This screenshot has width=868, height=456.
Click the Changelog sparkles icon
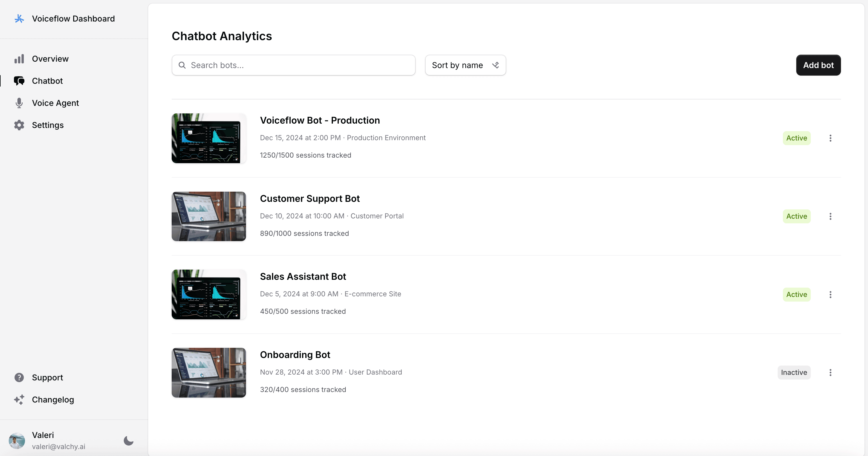click(19, 400)
